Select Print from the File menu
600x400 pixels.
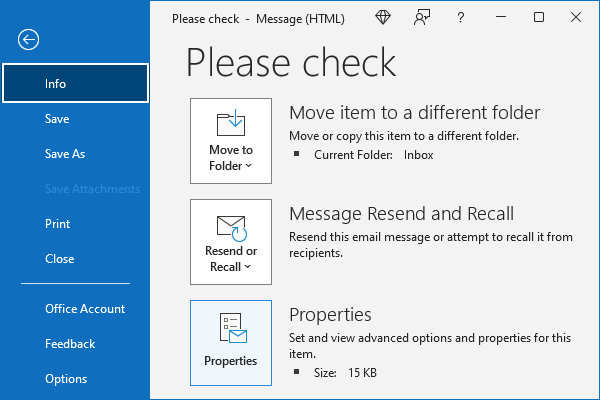[x=57, y=224]
